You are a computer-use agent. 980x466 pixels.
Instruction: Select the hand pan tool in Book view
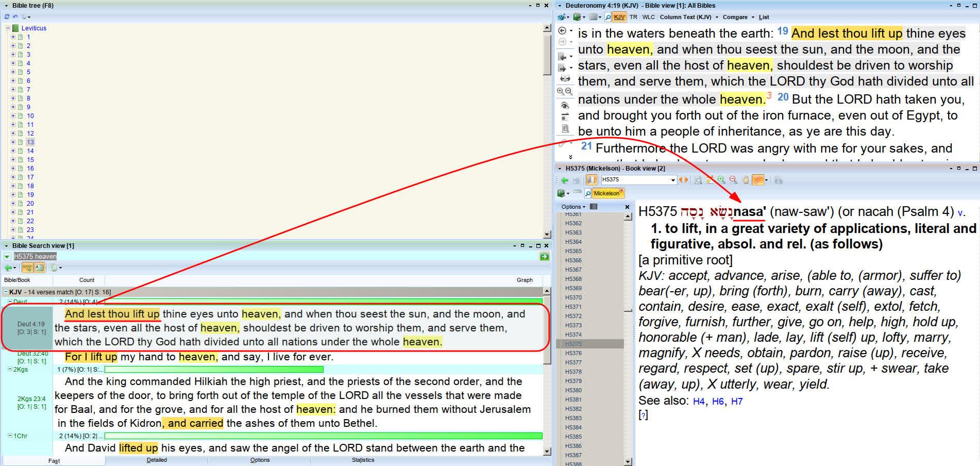point(746,180)
